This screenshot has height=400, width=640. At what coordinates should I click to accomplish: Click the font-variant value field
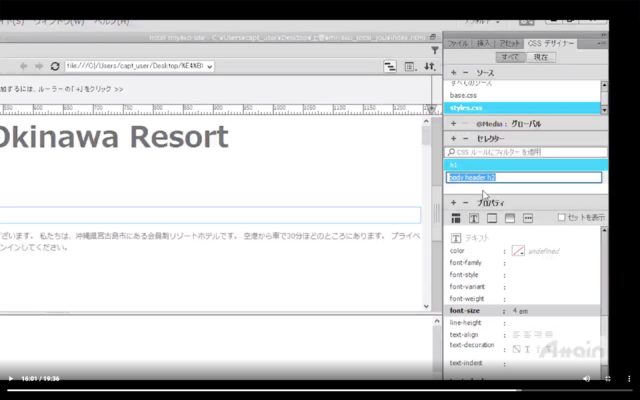(x=553, y=287)
